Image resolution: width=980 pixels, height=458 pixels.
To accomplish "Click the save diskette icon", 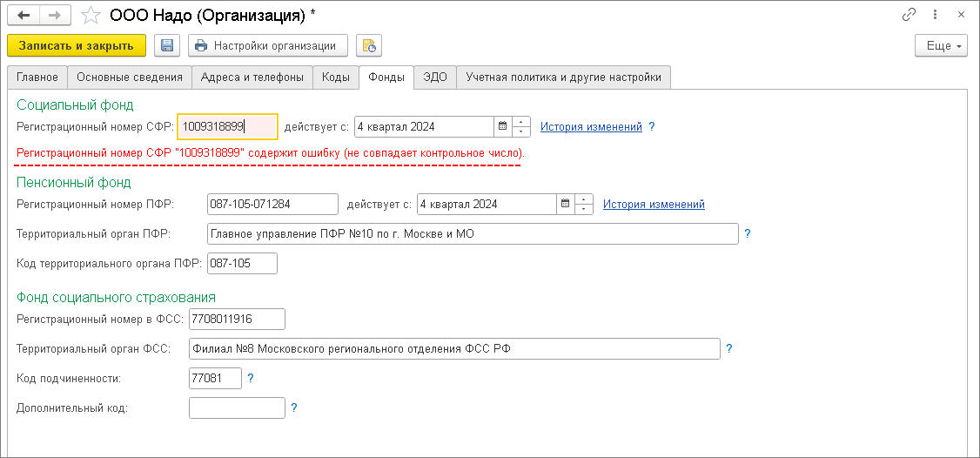I will tap(167, 45).
